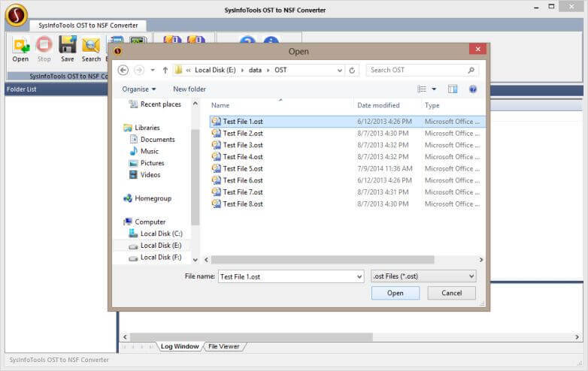Viewport: 588px width, 371px height.
Task: Open Pictures library
Action: click(x=147, y=163)
